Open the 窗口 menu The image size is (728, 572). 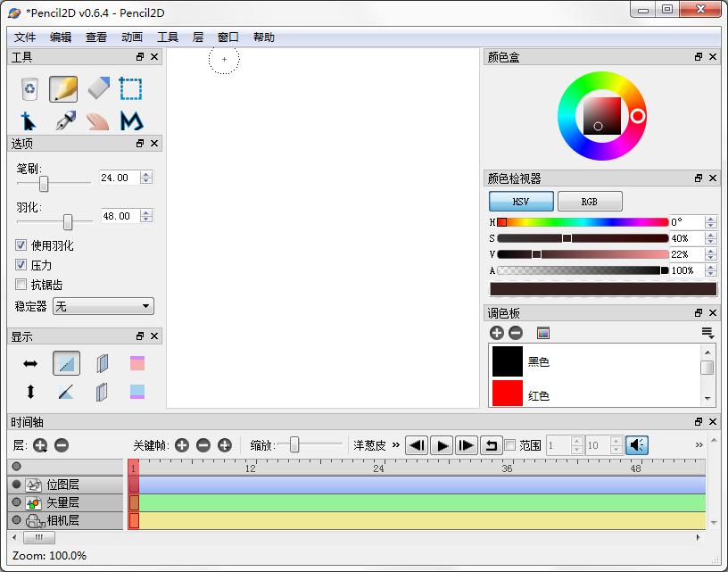tap(227, 37)
